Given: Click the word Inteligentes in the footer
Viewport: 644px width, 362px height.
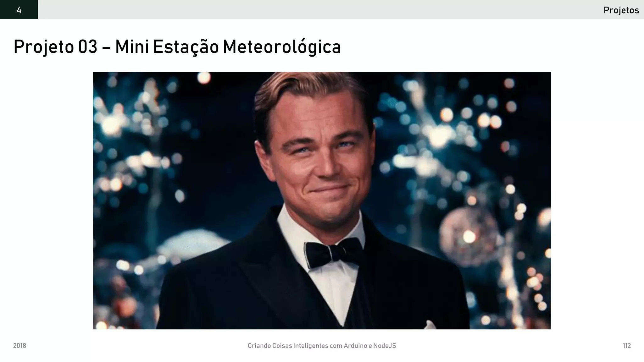Looking at the screenshot, I should point(311,346).
